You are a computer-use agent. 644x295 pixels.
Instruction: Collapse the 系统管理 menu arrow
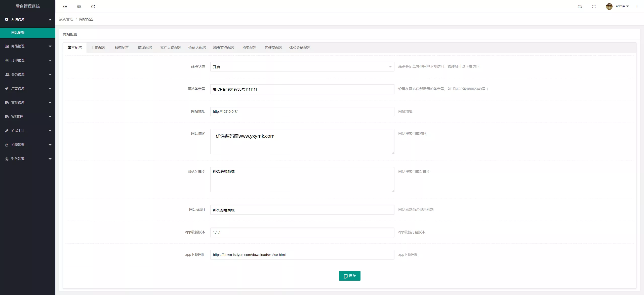click(50, 19)
